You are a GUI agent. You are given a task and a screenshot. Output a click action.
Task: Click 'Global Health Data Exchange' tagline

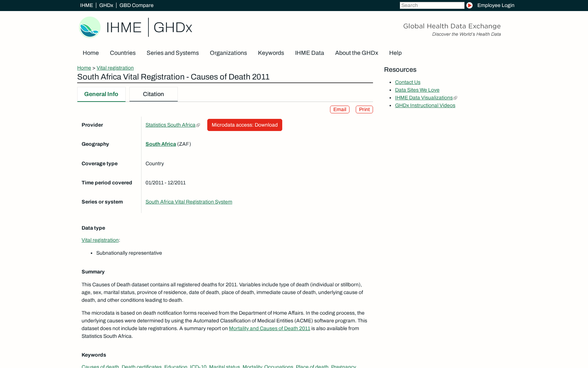(x=452, y=26)
